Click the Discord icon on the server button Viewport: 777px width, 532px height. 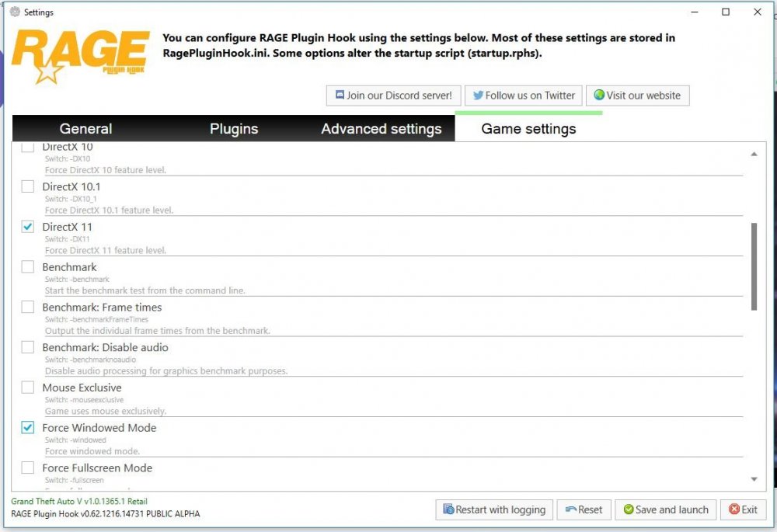340,95
